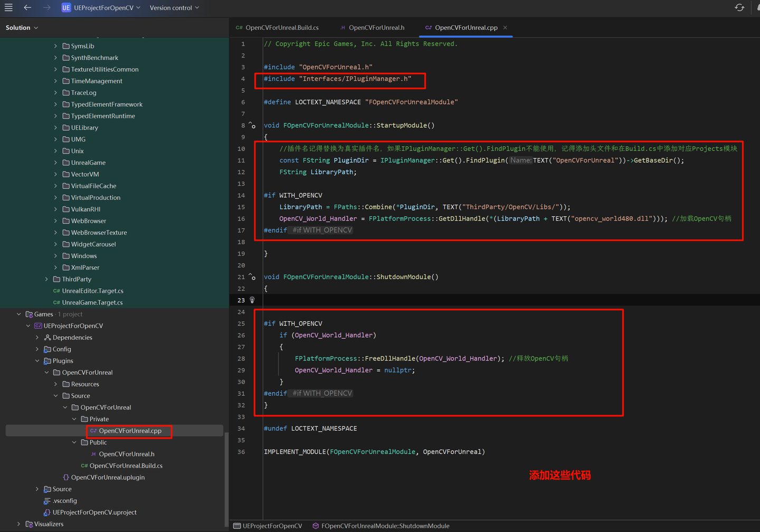Open OpenCVForUnreal.uplugin file in tree
Image resolution: width=760 pixels, height=532 pixels.
pyautogui.click(x=108, y=478)
